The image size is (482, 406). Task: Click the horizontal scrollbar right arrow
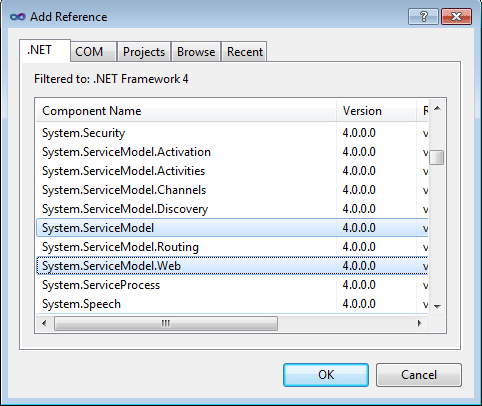coord(420,323)
